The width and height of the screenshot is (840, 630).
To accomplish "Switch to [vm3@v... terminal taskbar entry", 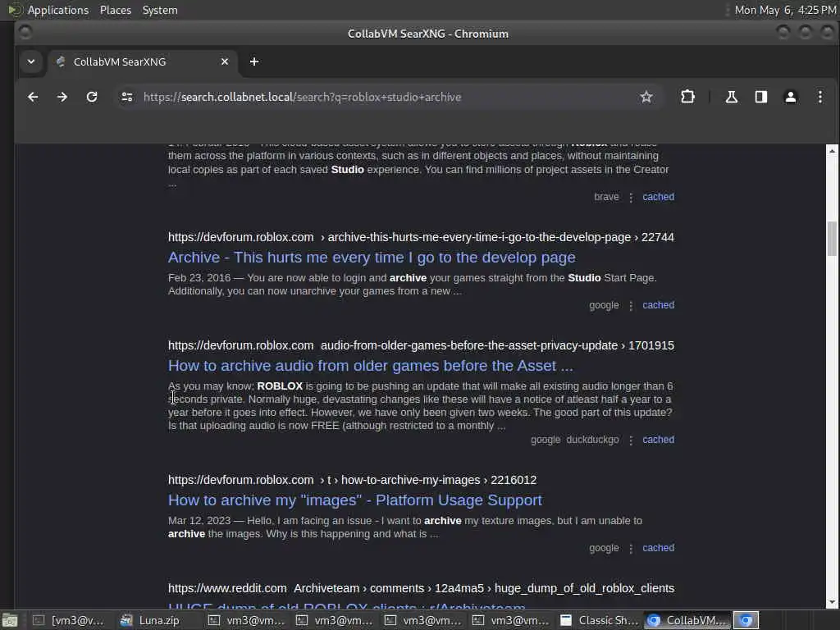I will point(69,620).
